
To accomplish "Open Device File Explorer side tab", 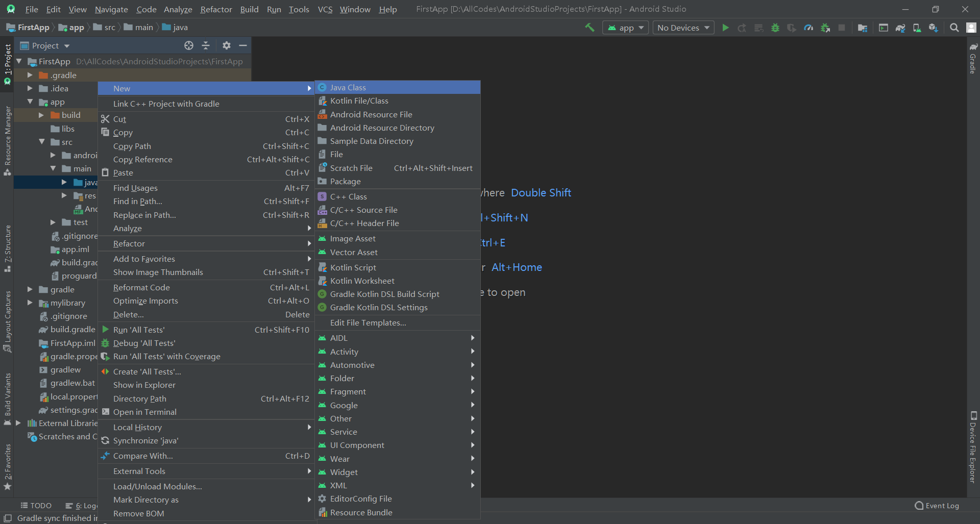I will pyautogui.click(x=973, y=447).
